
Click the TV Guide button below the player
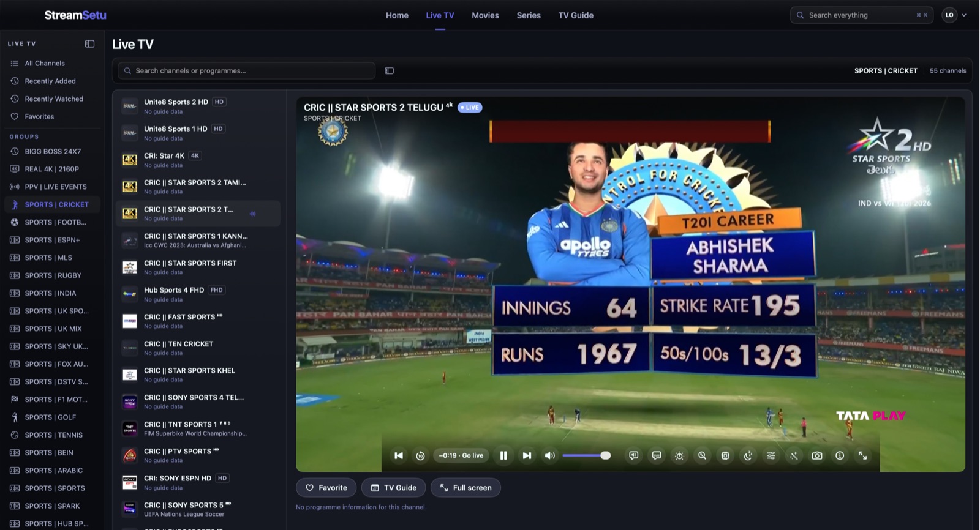tap(394, 488)
